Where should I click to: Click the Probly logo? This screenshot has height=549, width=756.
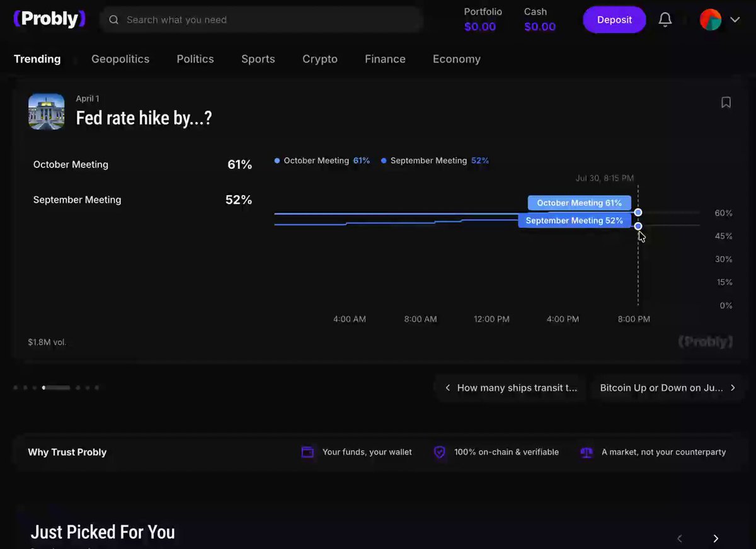click(x=49, y=19)
